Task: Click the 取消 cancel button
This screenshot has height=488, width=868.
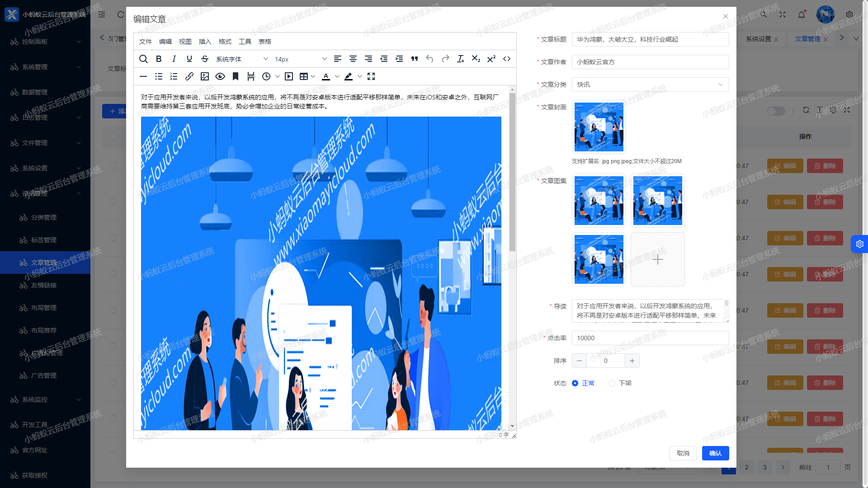Action: pos(683,453)
